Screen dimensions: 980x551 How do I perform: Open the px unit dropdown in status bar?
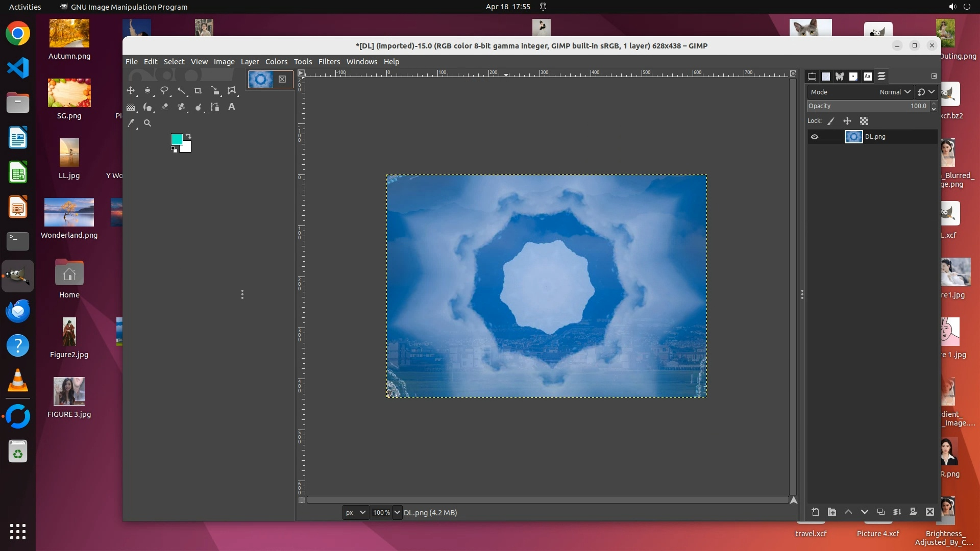click(356, 512)
